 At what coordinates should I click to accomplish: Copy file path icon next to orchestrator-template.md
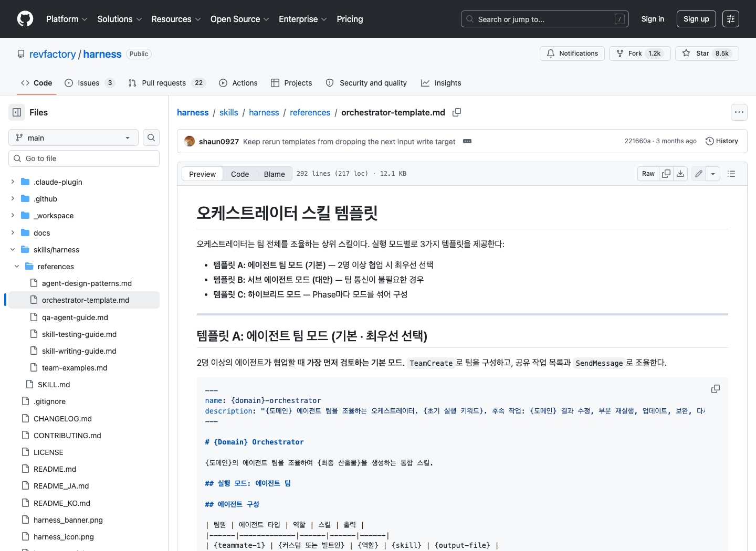pos(457,112)
